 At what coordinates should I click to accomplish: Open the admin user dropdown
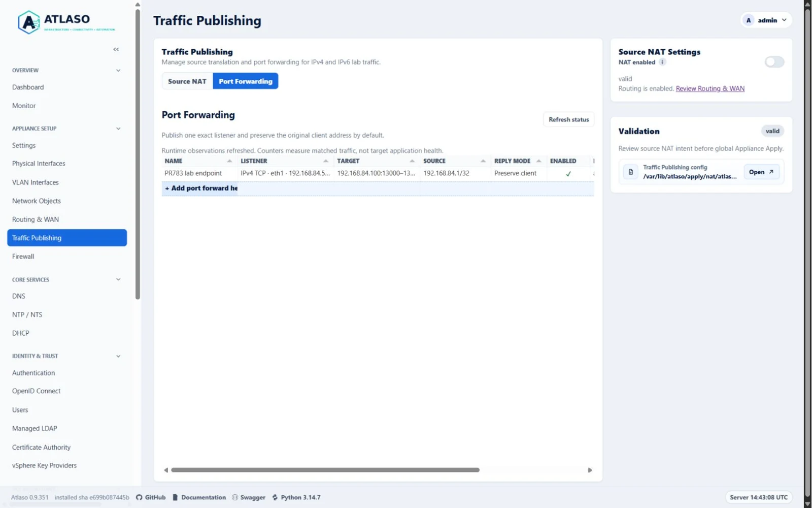[766, 20]
